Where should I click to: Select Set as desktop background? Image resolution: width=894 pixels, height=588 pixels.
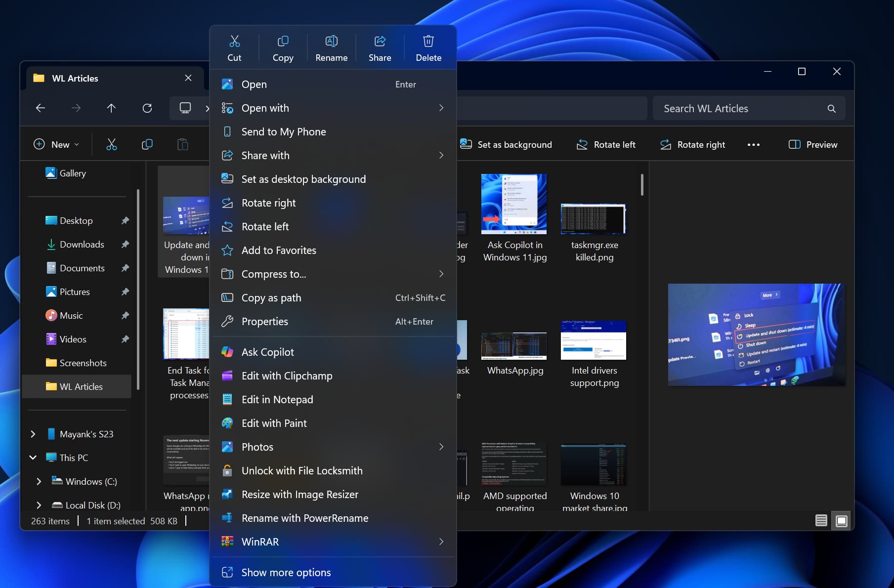tap(303, 179)
